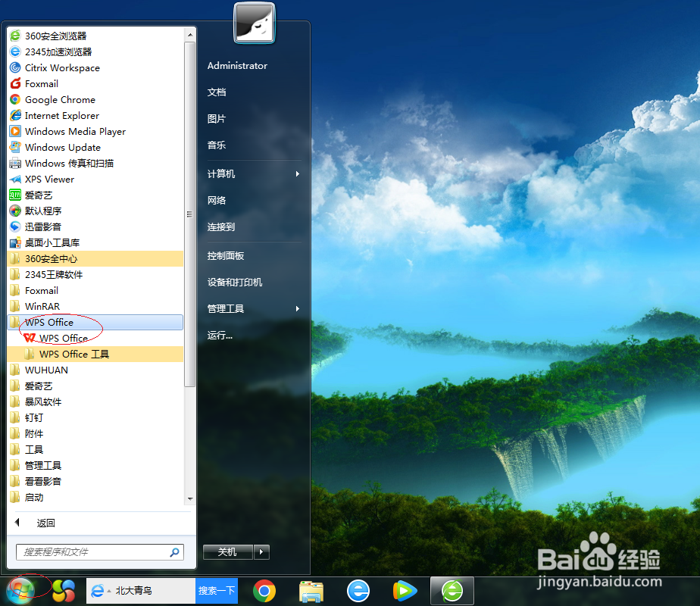
Task: Launch WPS Office application with red W icon
Action: coord(95,339)
